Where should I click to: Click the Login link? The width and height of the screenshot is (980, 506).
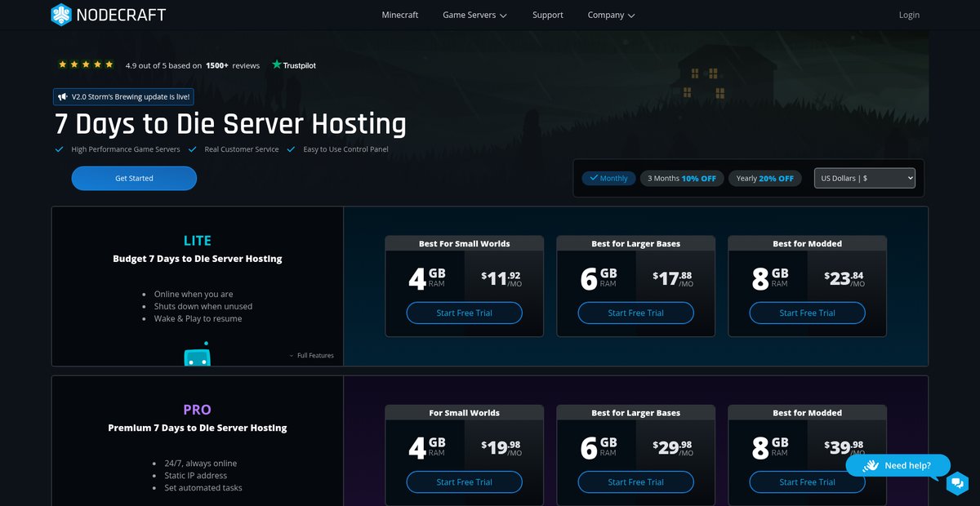(909, 15)
